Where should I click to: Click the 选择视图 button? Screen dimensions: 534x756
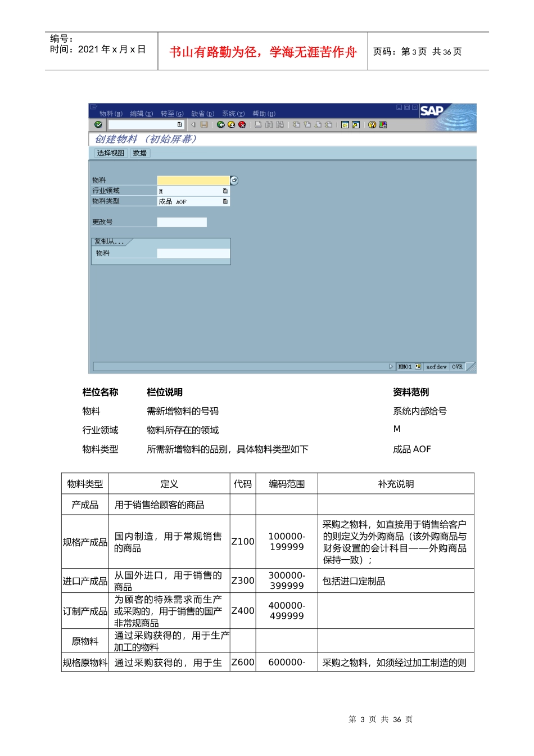[x=110, y=153]
